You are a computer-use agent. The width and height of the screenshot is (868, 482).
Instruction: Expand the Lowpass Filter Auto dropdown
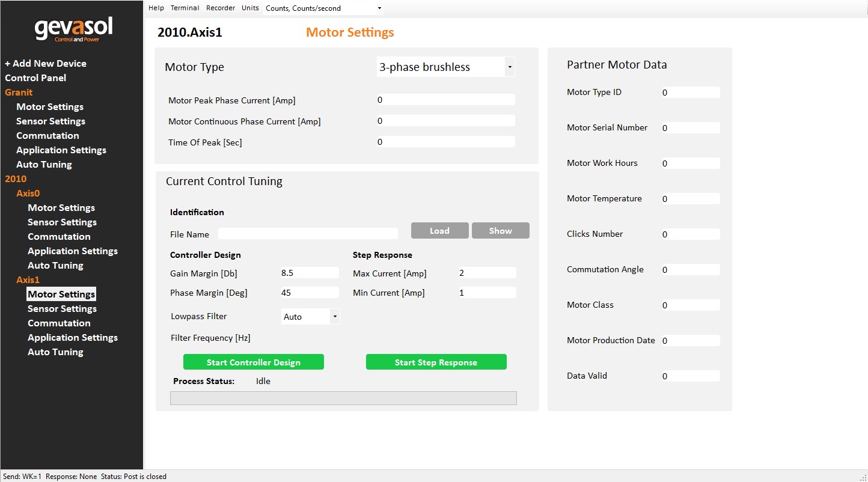[310, 317]
